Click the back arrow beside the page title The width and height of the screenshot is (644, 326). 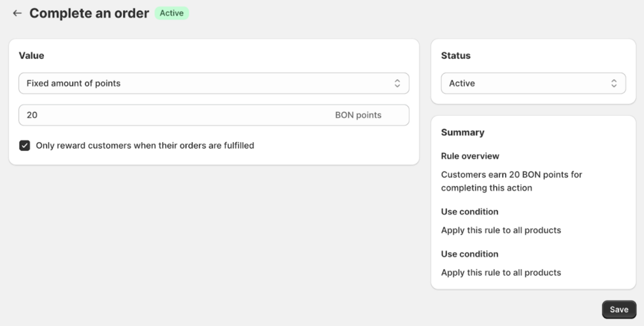point(17,13)
